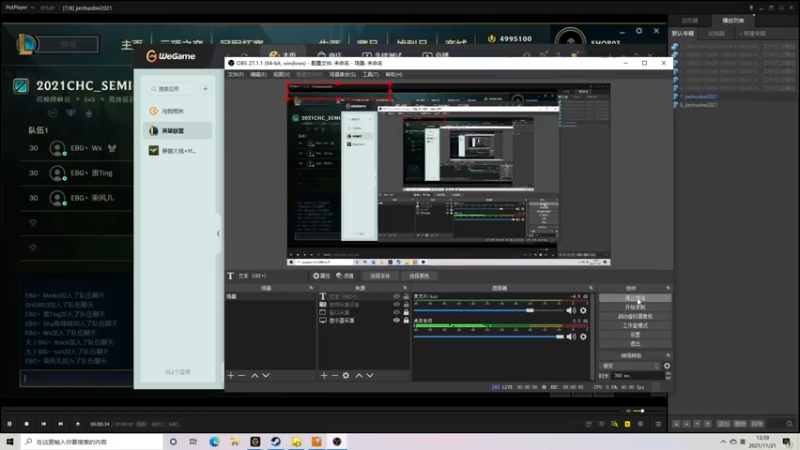Image resolution: width=800 pixels, height=450 pixels.
Task: Show hidden icons in the system tray
Action: tap(723, 442)
